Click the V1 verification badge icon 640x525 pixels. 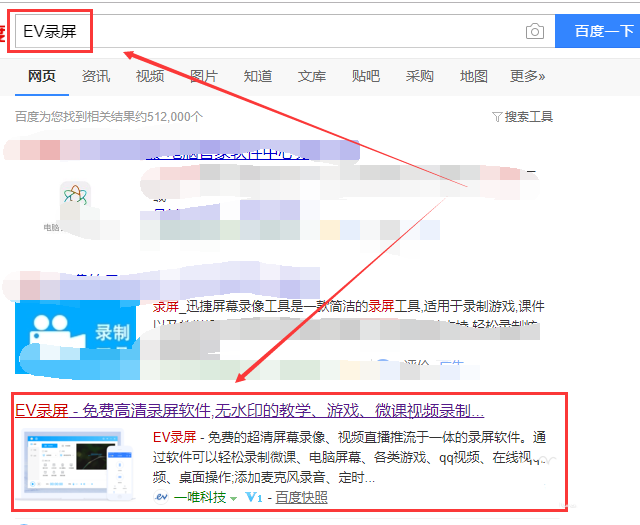pyautogui.click(x=254, y=497)
